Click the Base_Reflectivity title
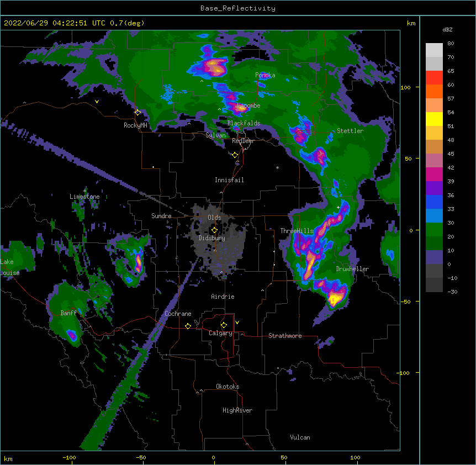Image resolution: width=476 pixels, height=465 pixels. (238, 8)
